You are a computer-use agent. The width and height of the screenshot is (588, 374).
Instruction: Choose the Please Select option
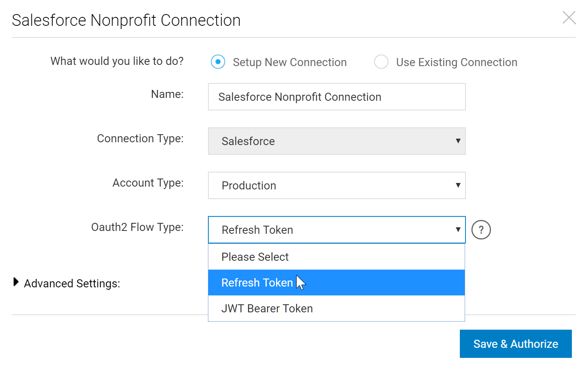[337, 257]
